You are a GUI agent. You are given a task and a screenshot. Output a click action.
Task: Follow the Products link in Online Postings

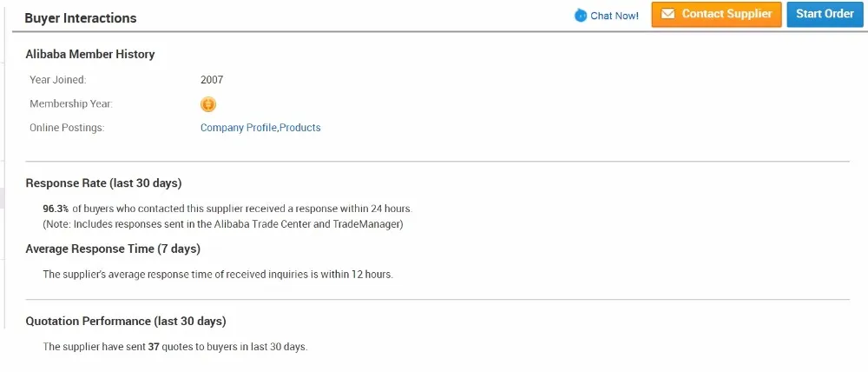point(300,128)
